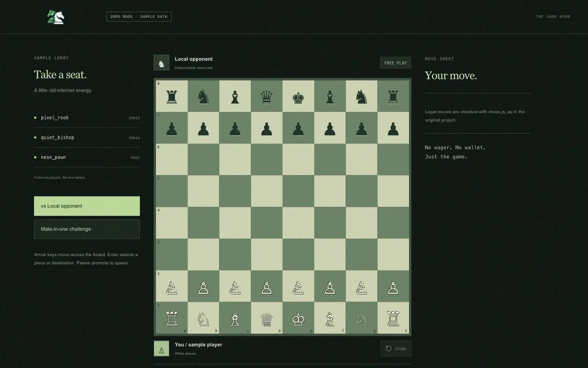Viewport: 588px width, 368px height.
Task: Select the white queen on d1
Action: 267,318
